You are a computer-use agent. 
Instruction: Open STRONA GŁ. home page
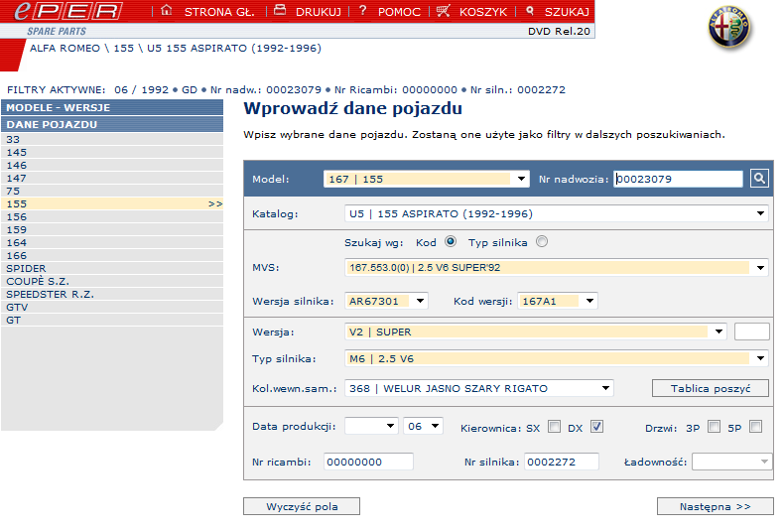tap(219, 12)
